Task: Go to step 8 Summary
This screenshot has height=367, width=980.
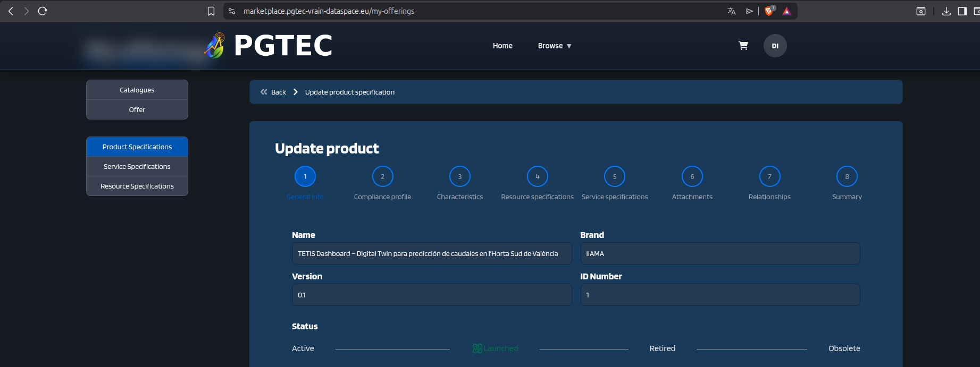Action: click(847, 176)
